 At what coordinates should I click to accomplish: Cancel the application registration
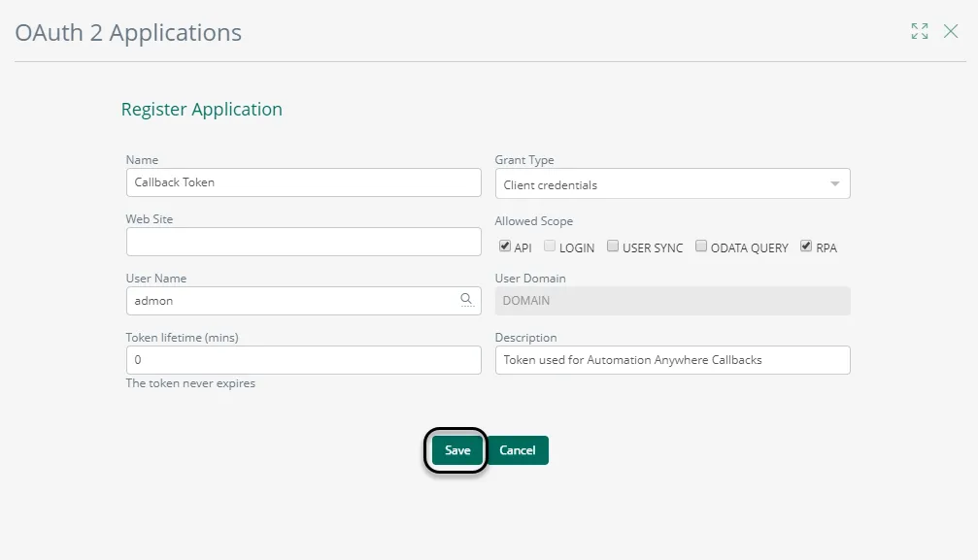tap(517, 450)
